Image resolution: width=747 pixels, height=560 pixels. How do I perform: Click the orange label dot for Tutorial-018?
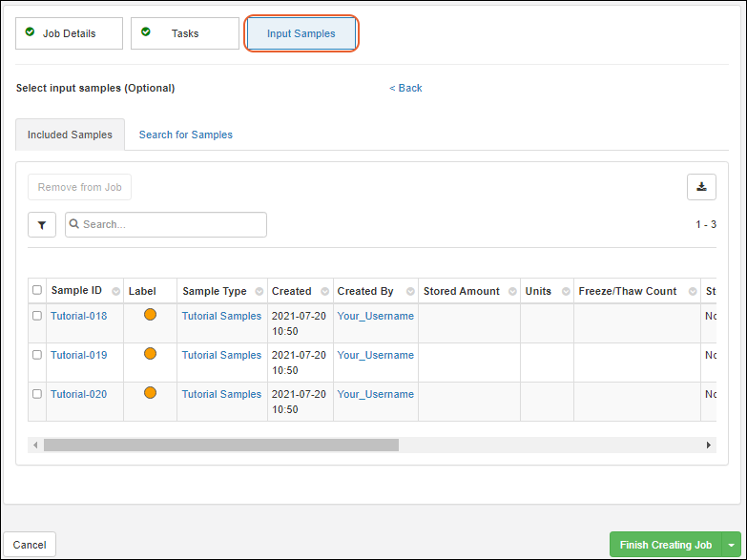(150, 315)
